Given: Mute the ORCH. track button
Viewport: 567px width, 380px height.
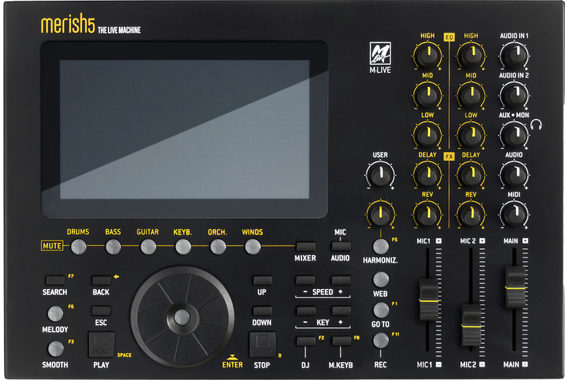Looking at the screenshot, I should point(218,247).
